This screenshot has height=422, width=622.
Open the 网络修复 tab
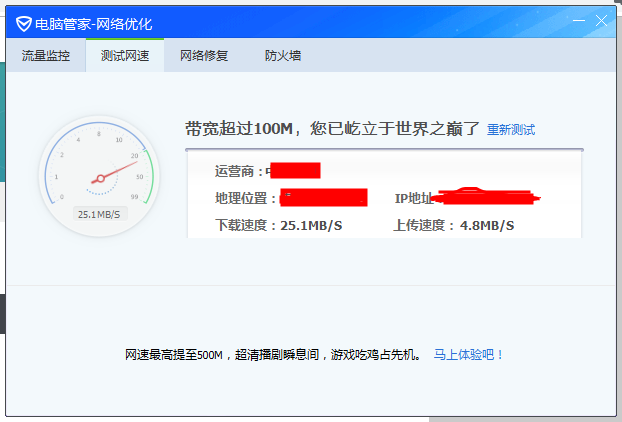(204, 56)
